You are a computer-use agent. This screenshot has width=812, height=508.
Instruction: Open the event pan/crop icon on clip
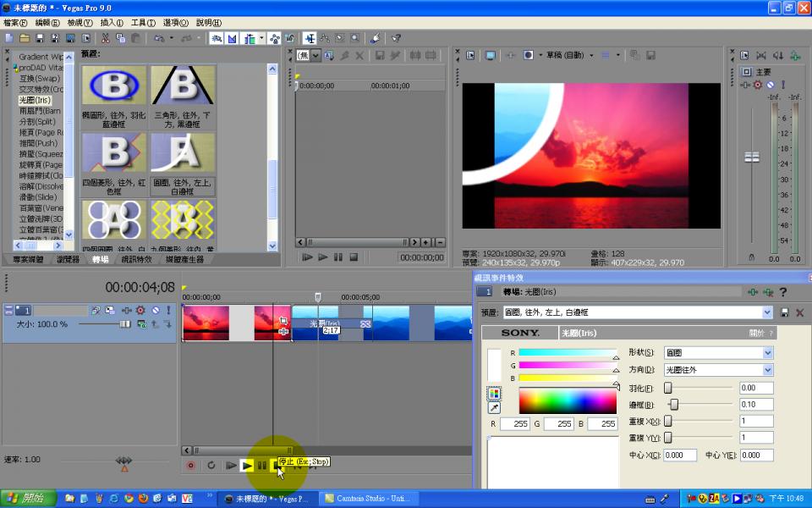point(283,321)
